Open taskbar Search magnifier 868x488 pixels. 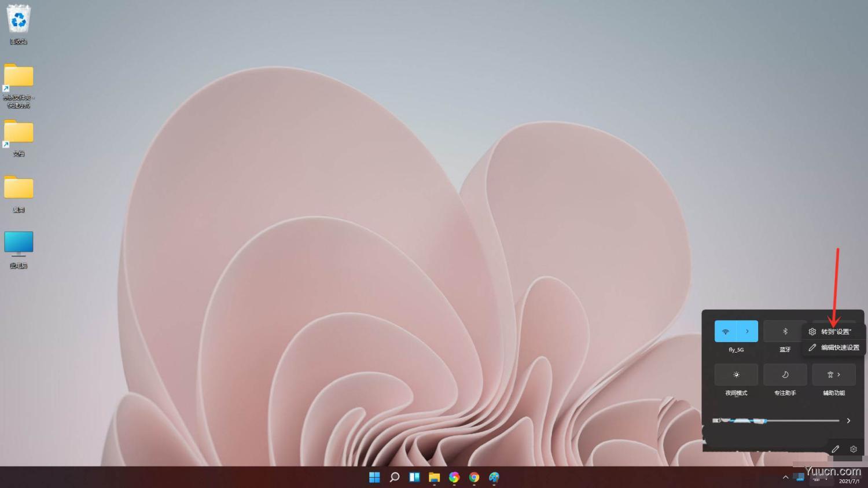pos(395,477)
